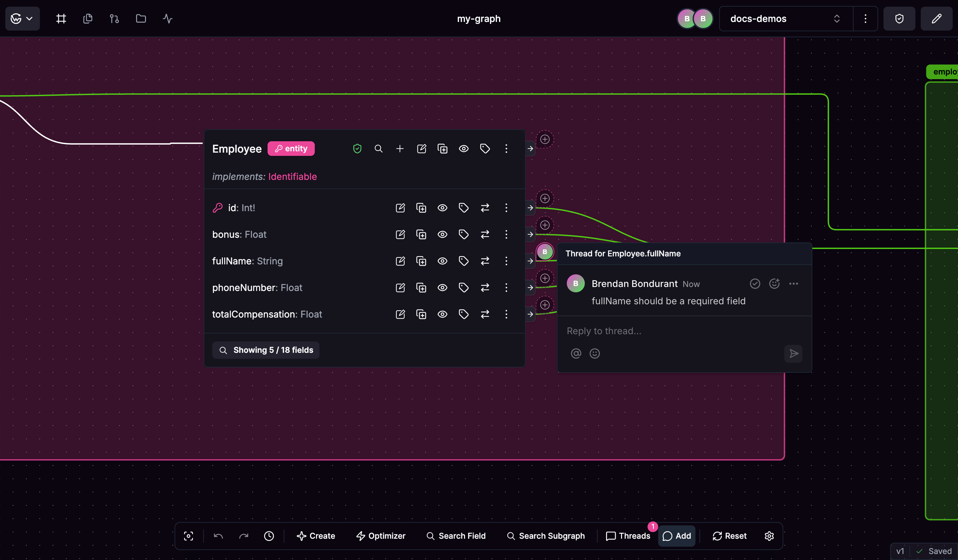Click the tag icon on fullName row

click(x=463, y=261)
